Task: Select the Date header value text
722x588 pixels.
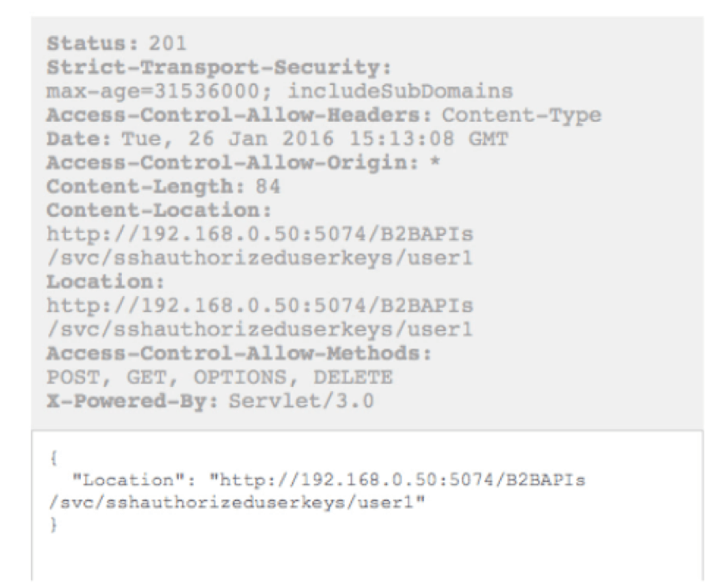Action: [315, 139]
